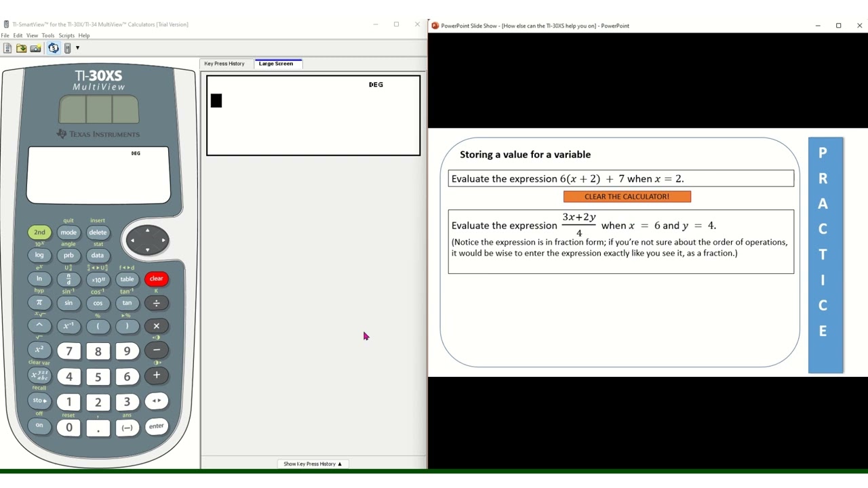
Task: Click the log calculator key
Action: (x=39, y=256)
